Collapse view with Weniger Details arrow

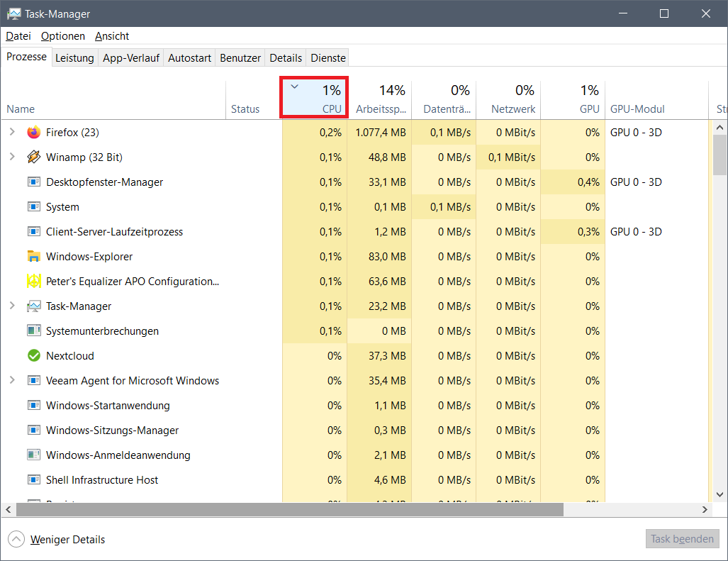(x=16, y=539)
